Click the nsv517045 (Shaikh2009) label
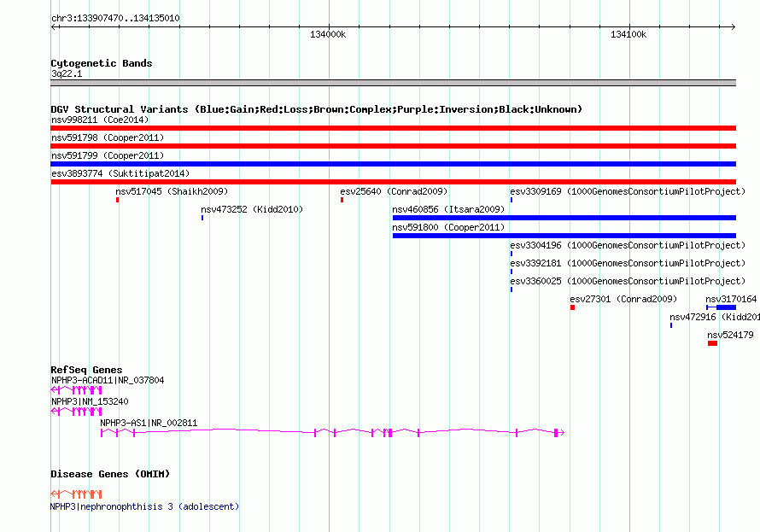 pos(172,192)
